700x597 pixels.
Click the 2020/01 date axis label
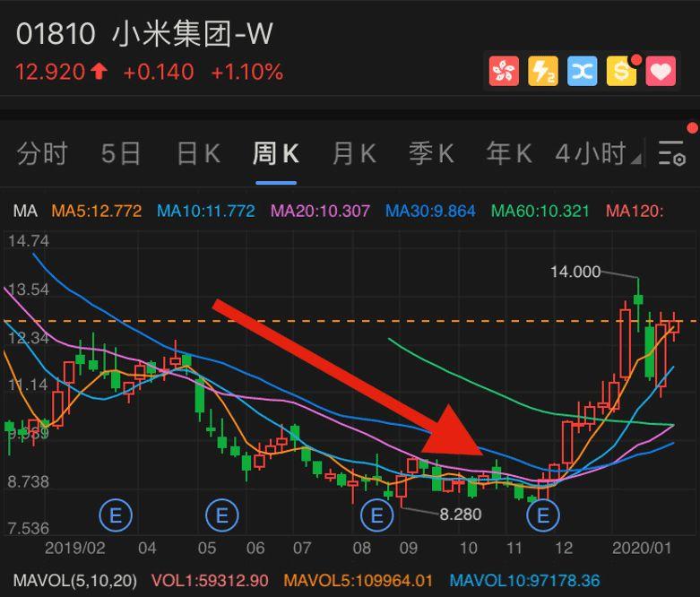coord(642,548)
